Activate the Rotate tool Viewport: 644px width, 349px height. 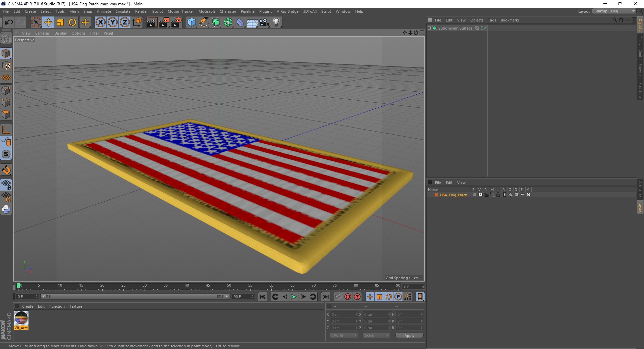tap(72, 22)
